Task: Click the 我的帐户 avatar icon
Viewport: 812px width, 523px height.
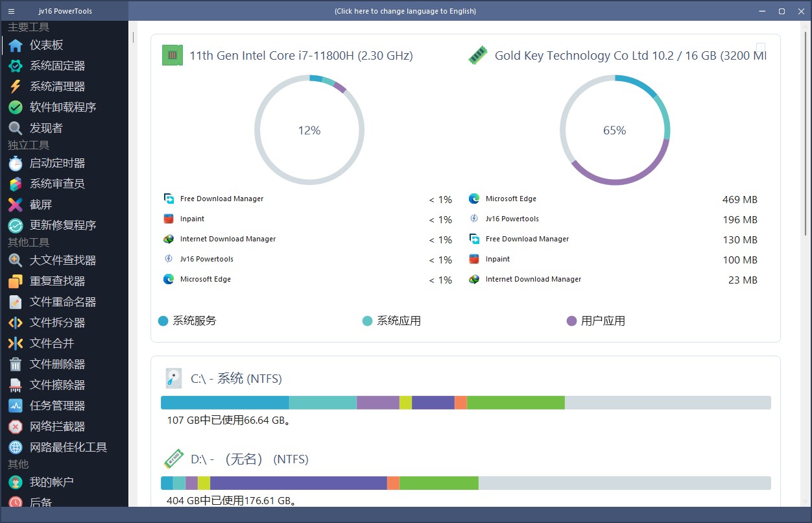Action: point(16,483)
